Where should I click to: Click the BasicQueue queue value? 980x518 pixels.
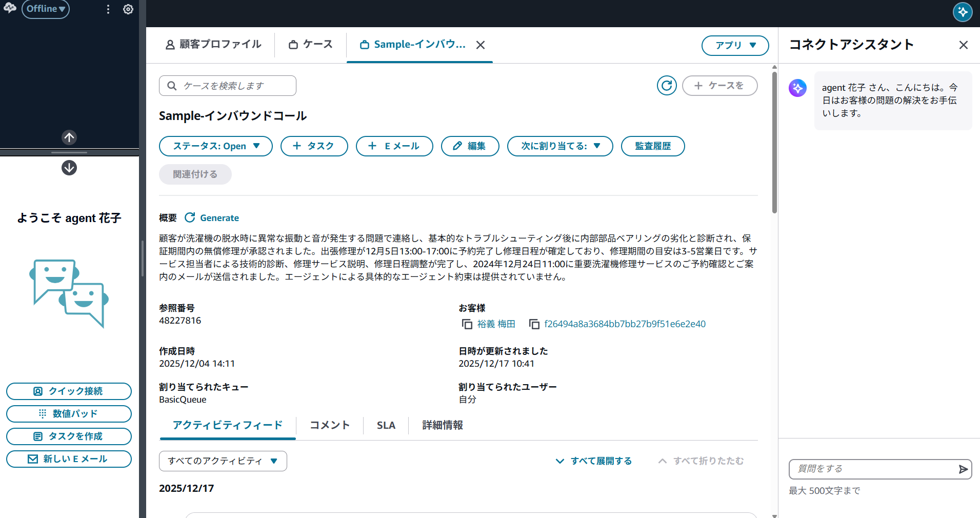point(183,400)
